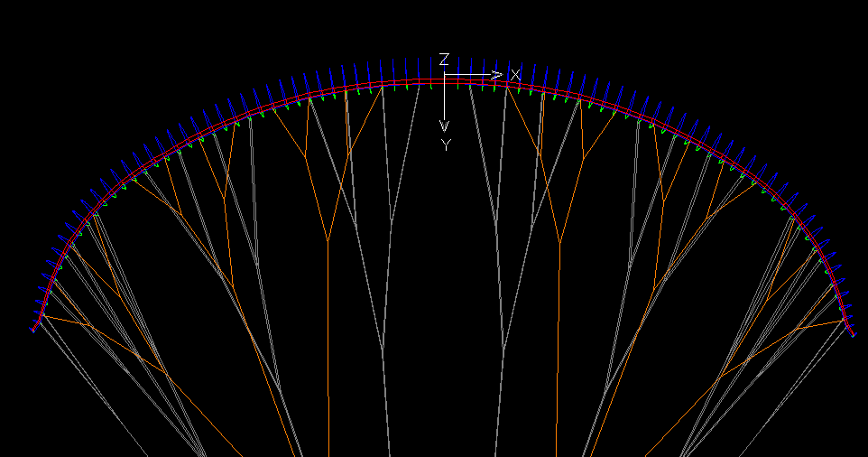The width and height of the screenshot is (868, 457).
Task: Pick the right orange line fork junction below the arc
Action: [559, 243]
